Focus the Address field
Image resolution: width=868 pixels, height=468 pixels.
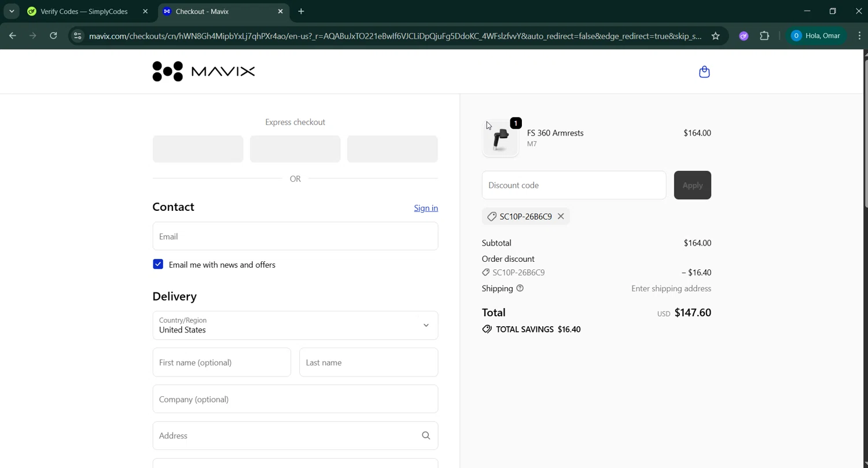tap(295, 436)
